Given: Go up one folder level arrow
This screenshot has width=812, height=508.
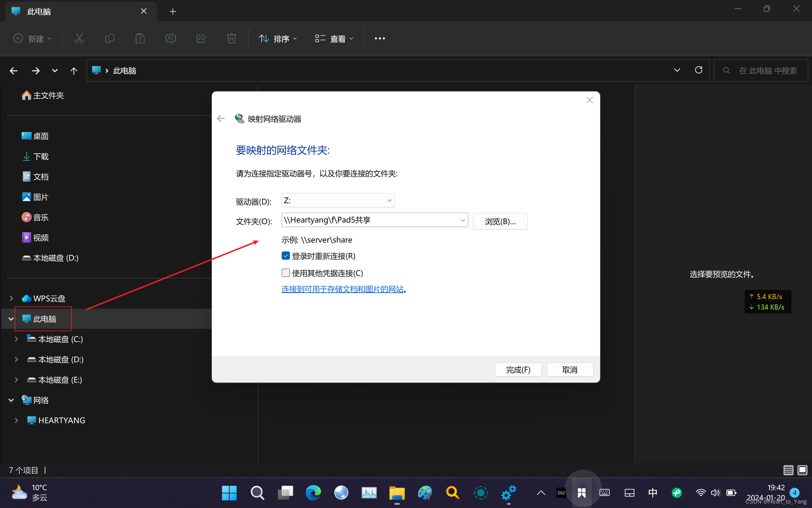Looking at the screenshot, I should coord(74,70).
